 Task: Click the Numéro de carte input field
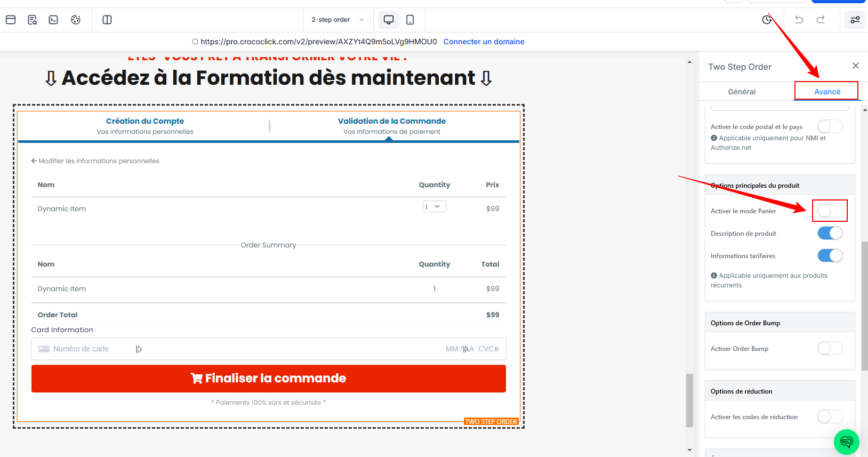(x=91, y=349)
